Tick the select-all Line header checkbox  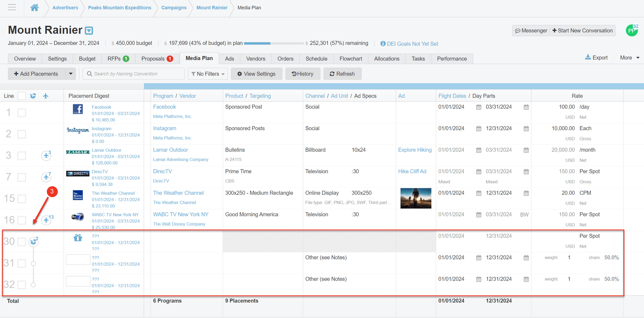[22, 96]
